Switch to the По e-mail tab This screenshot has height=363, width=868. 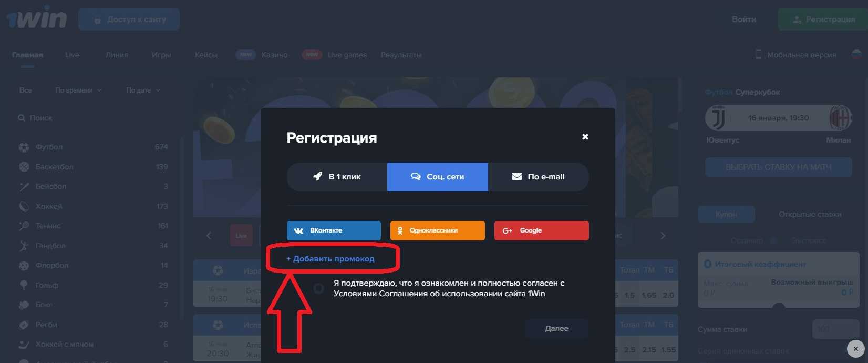[539, 177]
